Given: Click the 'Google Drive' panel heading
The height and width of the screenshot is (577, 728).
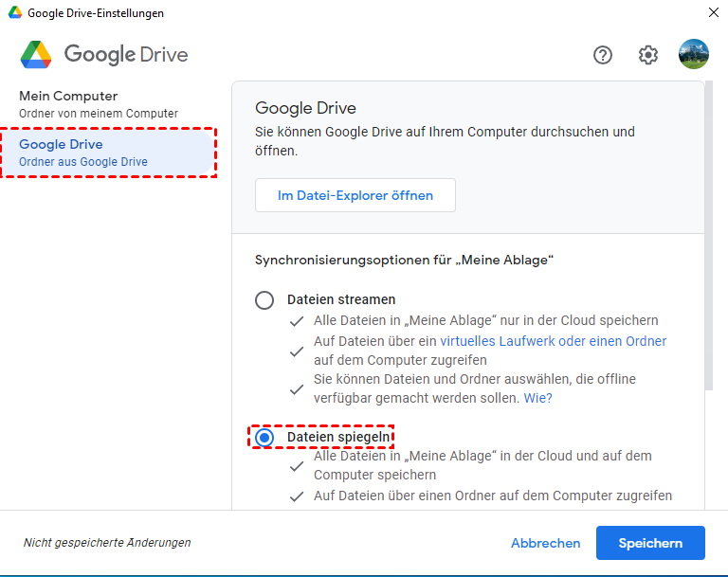Looking at the screenshot, I should click(305, 108).
